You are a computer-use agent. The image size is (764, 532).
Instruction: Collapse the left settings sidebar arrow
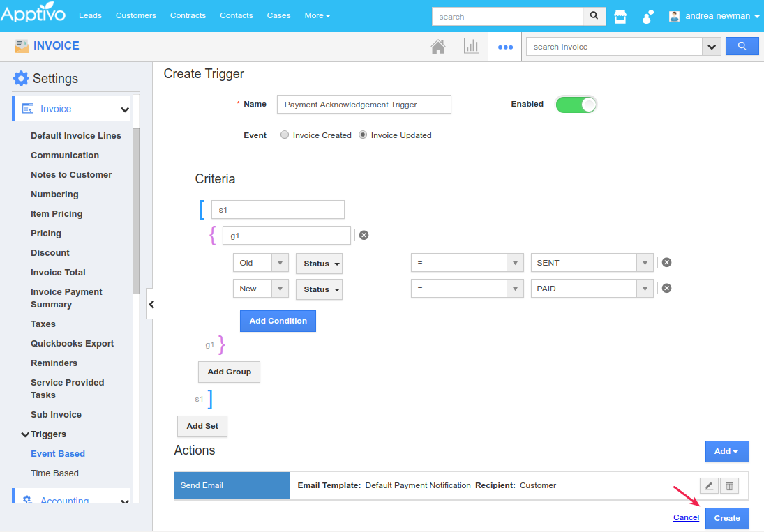151,304
